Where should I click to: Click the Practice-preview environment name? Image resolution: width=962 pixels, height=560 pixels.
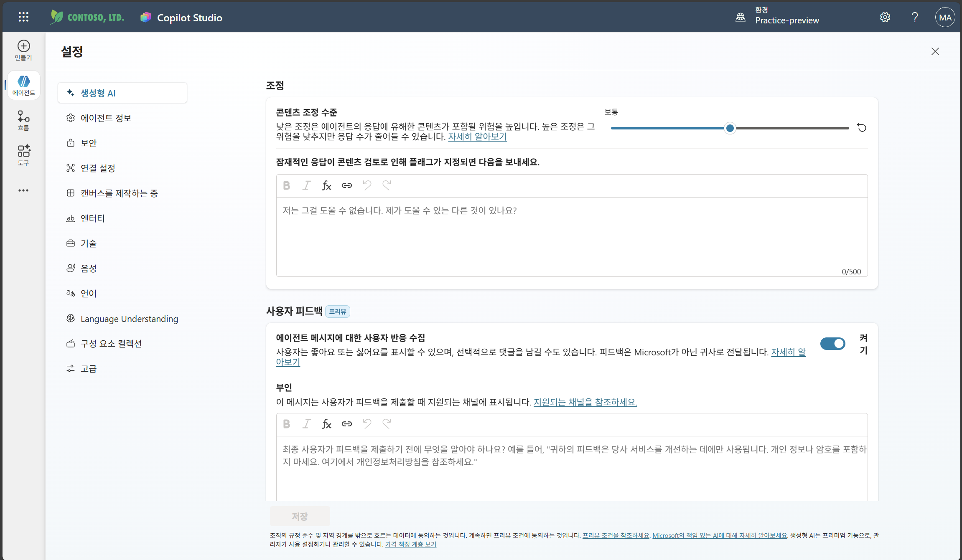pos(787,20)
